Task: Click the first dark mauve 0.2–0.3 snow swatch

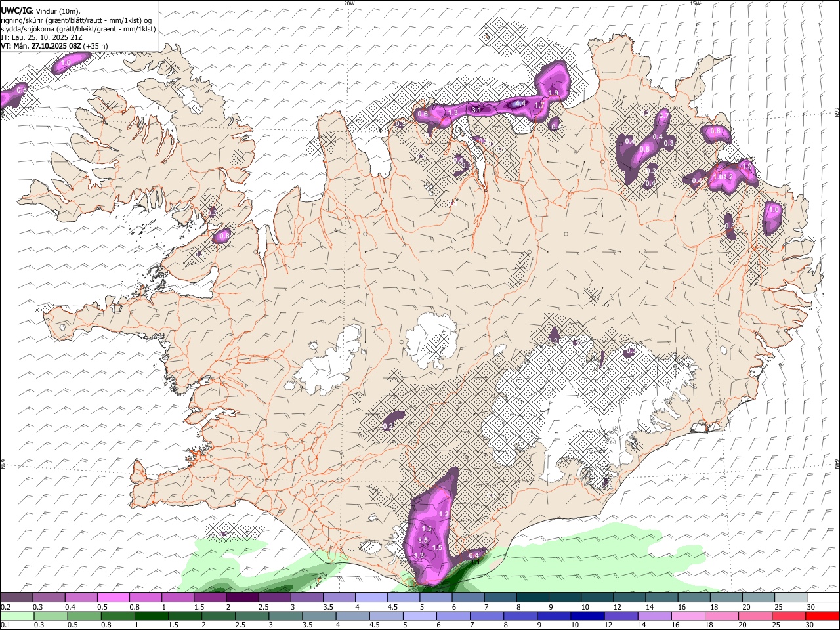Action: [x=17, y=598]
